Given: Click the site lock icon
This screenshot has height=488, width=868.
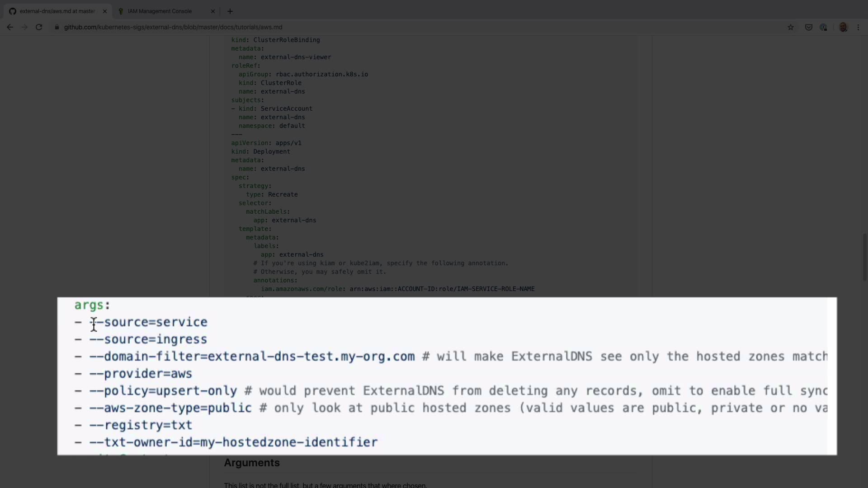Looking at the screenshot, I should pos(57,27).
